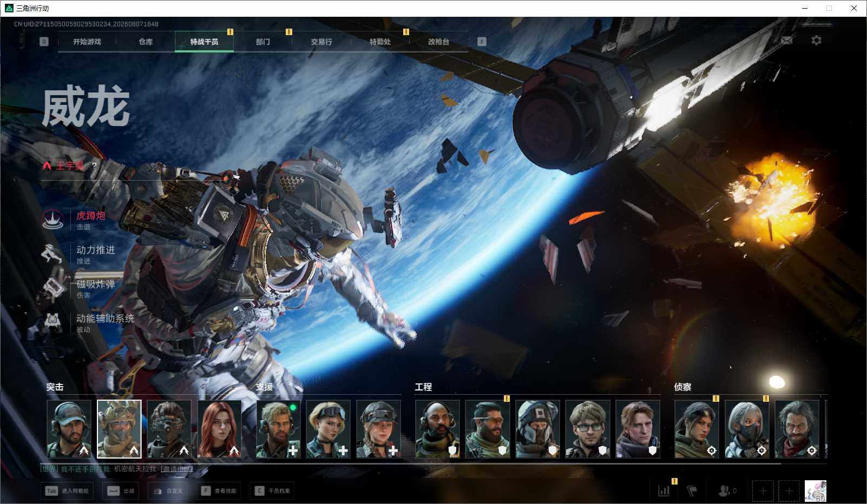
Task: Select the masked-helmet 工程 operator portrait
Action: [537, 429]
